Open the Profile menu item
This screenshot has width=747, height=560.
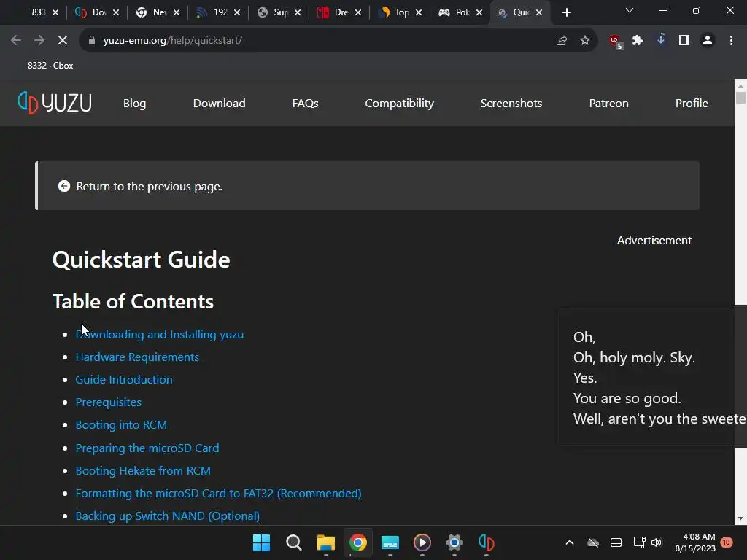[x=692, y=103]
